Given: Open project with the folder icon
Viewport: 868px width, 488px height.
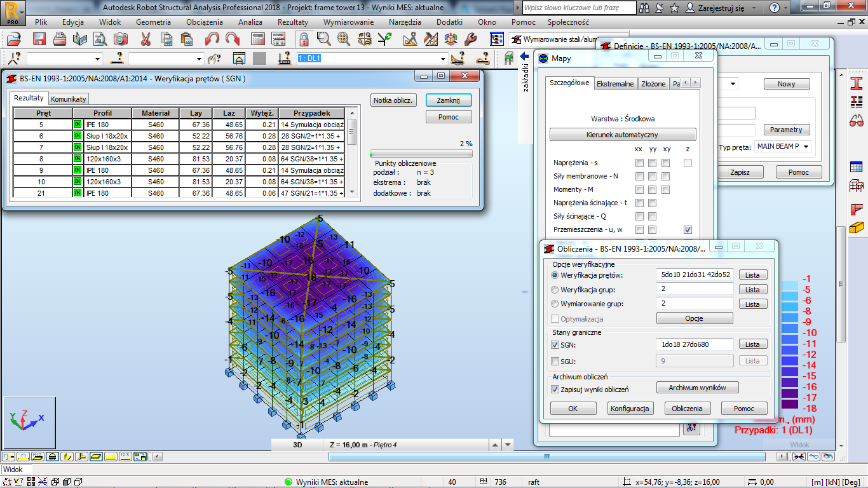Looking at the screenshot, I should point(14,38).
